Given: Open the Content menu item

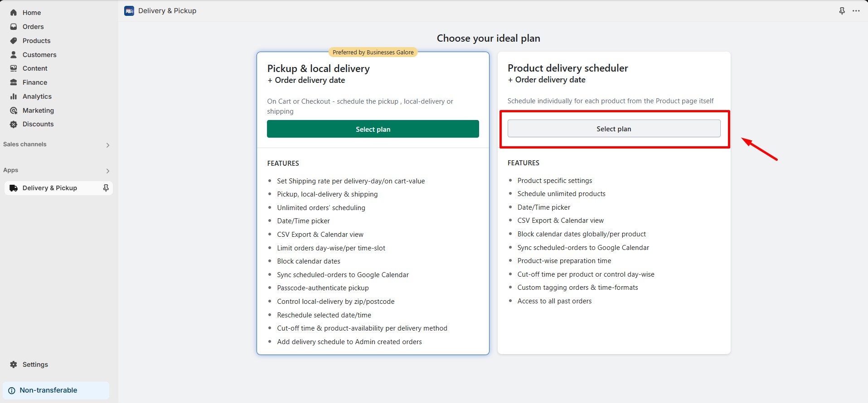Looking at the screenshot, I should pos(35,68).
